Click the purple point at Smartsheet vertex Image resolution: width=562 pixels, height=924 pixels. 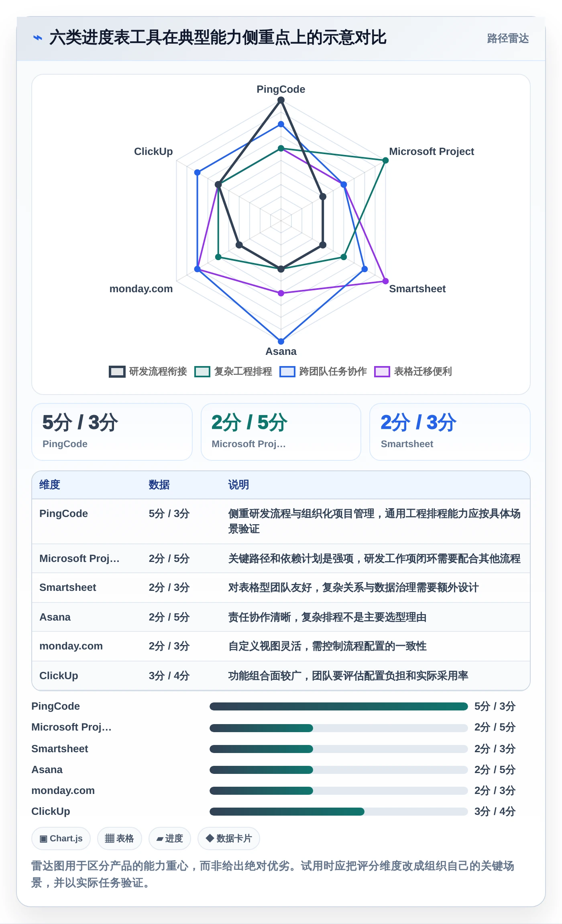(x=385, y=281)
